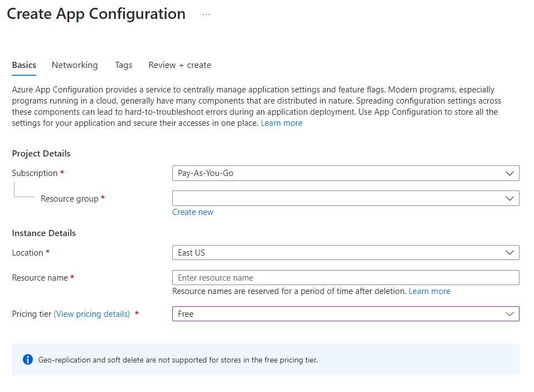Open the Basics tab
The height and width of the screenshot is (392, 534).
24,65
